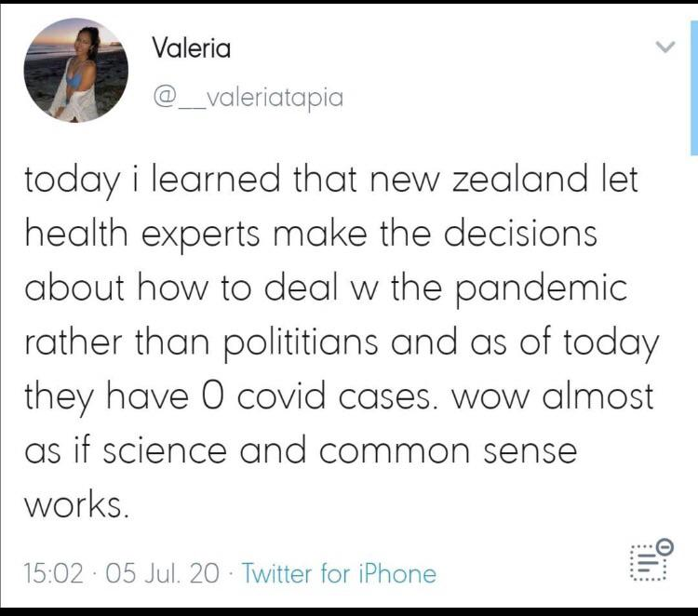Click "health experts" in the tweet text

144,234
